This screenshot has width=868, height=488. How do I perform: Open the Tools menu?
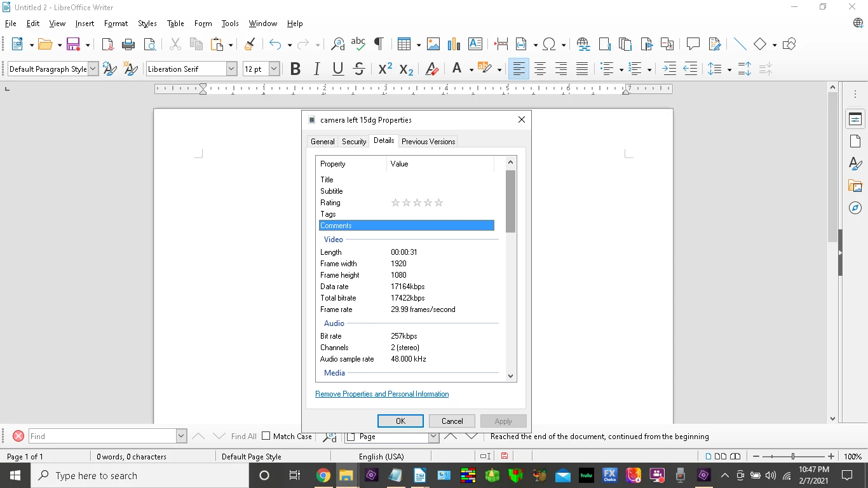(230, 24)
